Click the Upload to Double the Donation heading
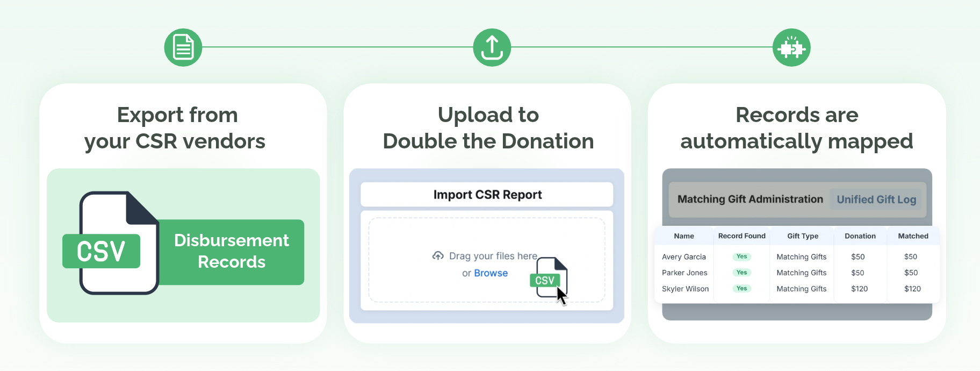The width and height of the screenshot is (980, 371). 488,128
